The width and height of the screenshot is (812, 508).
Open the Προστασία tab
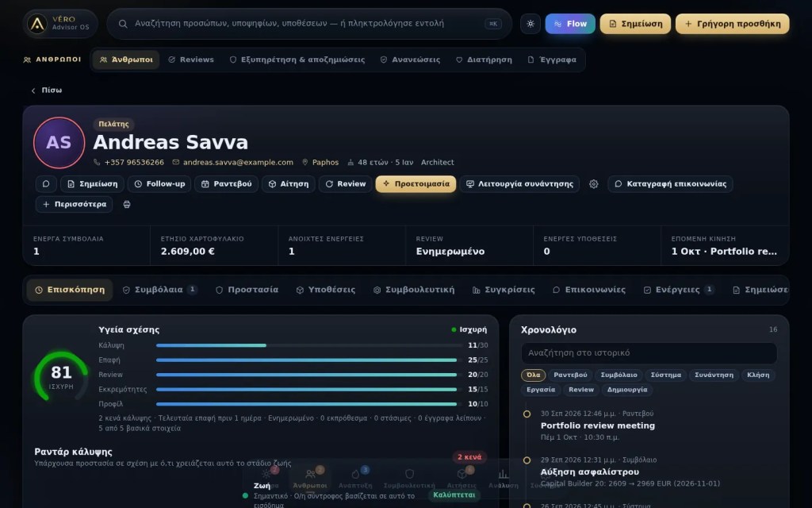(x=247, y=290)
